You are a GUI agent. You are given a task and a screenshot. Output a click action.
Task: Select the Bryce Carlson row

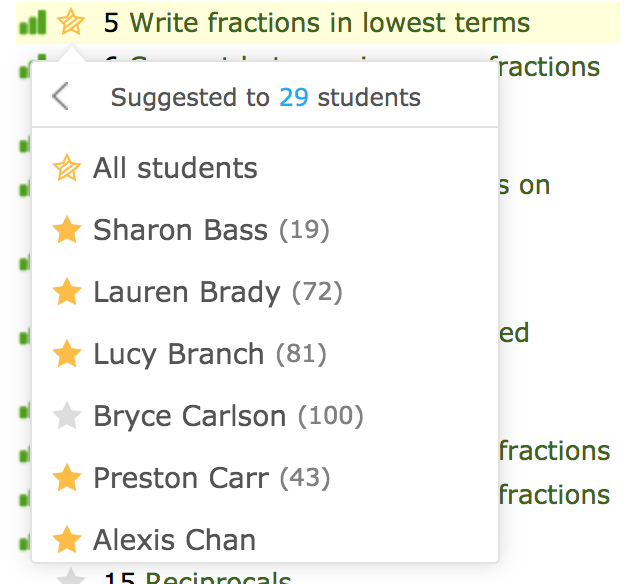[x=189, y=416]
